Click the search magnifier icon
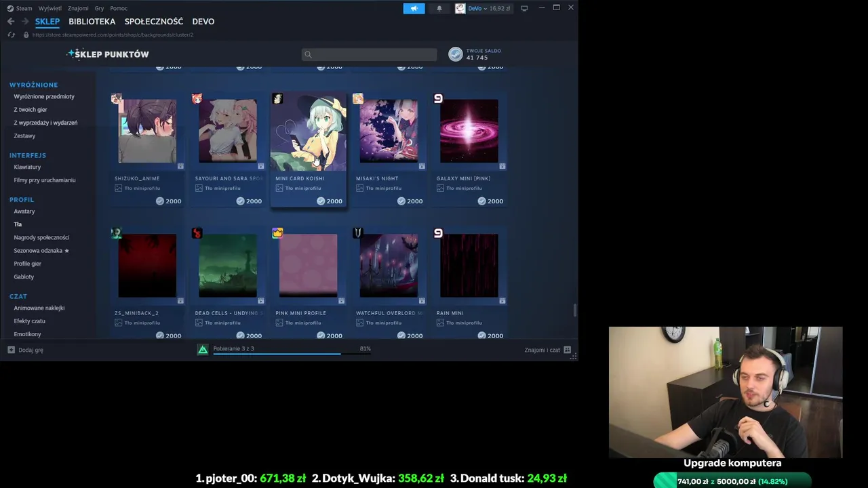This screenshot has height=488, width=868. click(308, 54)
